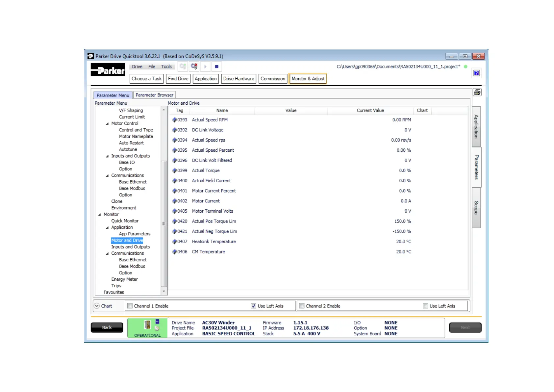
Task: Click the Application step button
Action: (x=206, y=79)
